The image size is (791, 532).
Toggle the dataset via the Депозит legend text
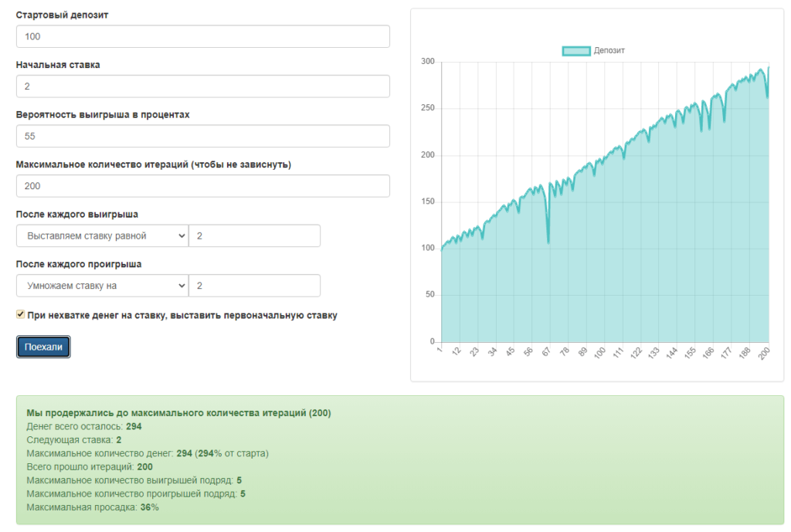point(609,51)
